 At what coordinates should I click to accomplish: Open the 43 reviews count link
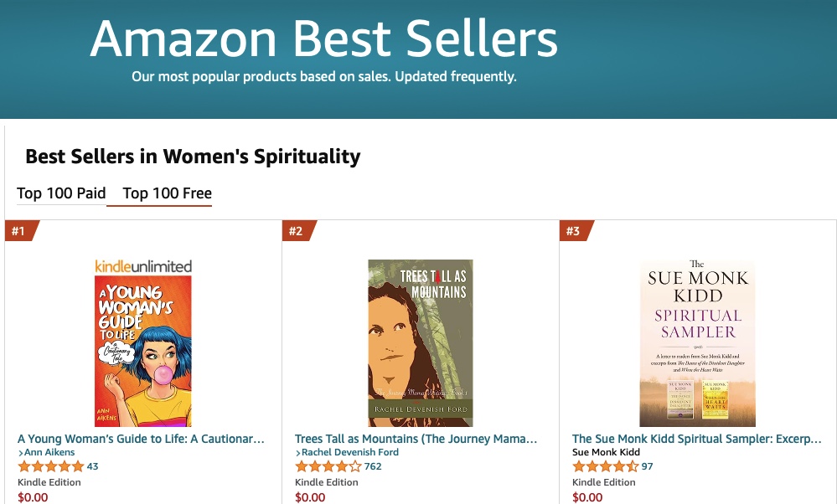coord(92,466)
